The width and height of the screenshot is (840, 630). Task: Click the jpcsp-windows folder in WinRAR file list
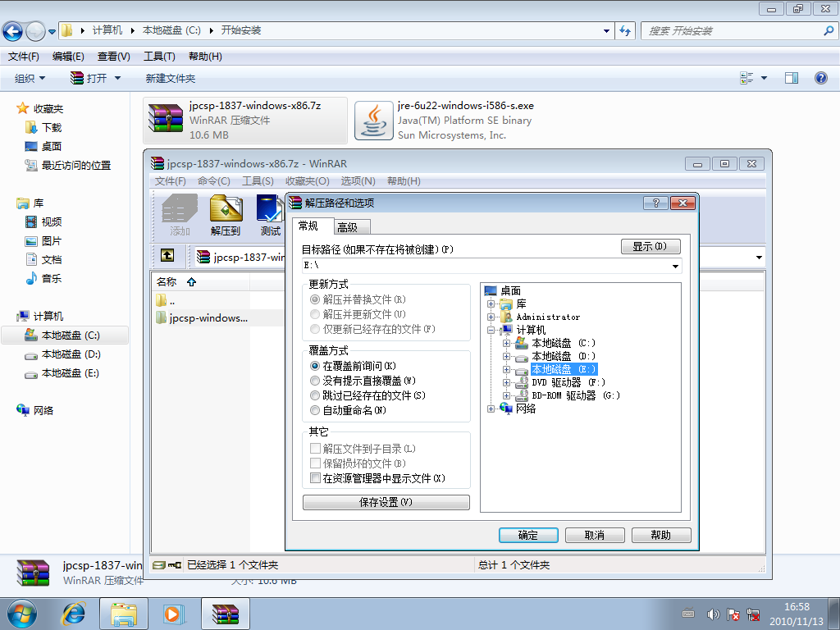(x=202, y=318)
